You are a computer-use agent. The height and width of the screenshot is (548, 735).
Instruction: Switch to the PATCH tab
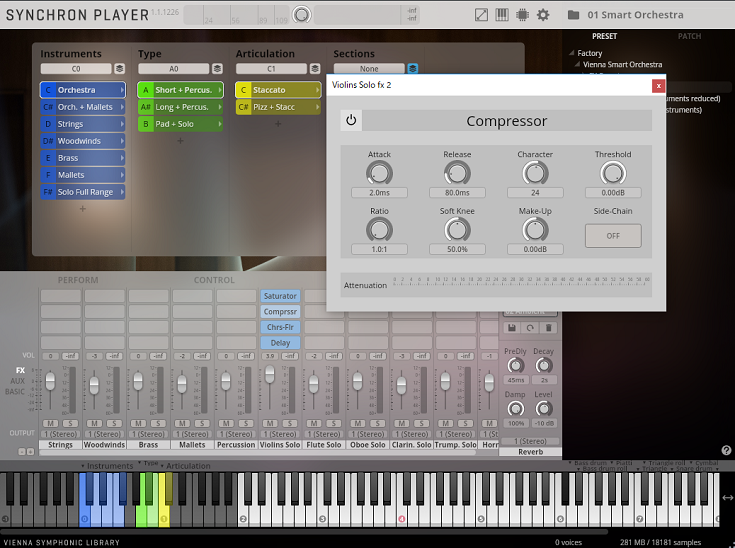(x=689, y=36)
